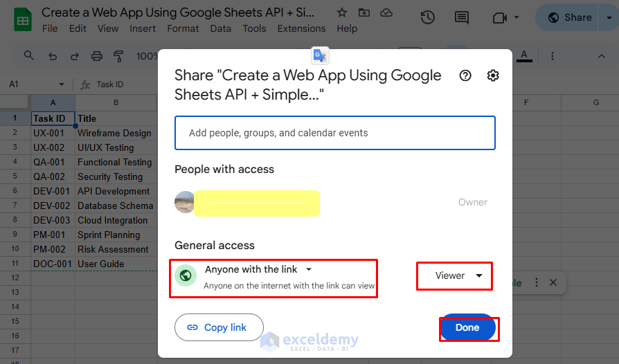Screen dimensions: 619x364
Task: Close the notification toast with X
Action: [x=553, y=282]
